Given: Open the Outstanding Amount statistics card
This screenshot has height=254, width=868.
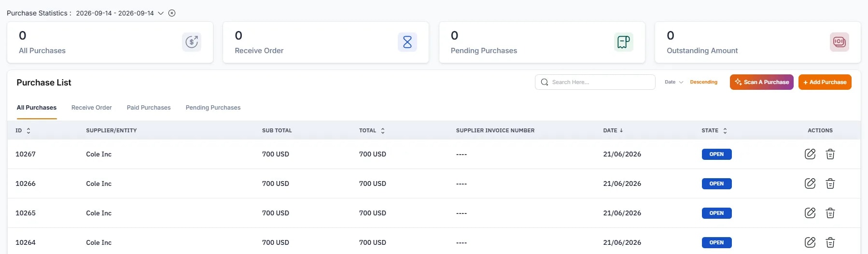Looking at the screenshot, I should tap(758, 42).
